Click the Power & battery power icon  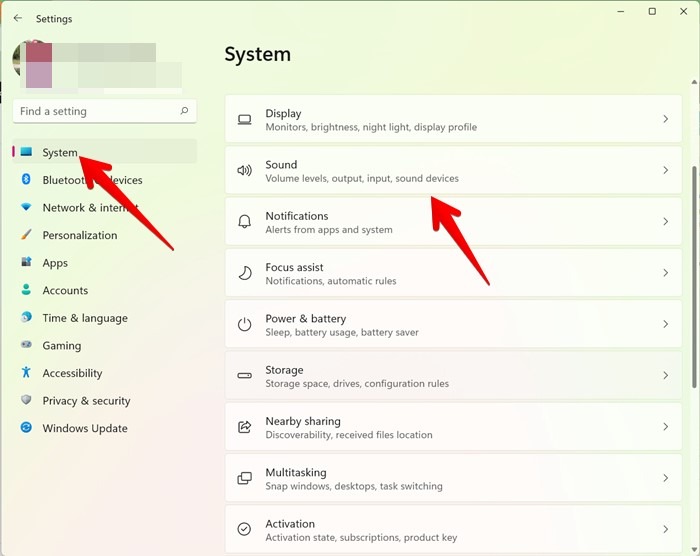pos(244,324)
